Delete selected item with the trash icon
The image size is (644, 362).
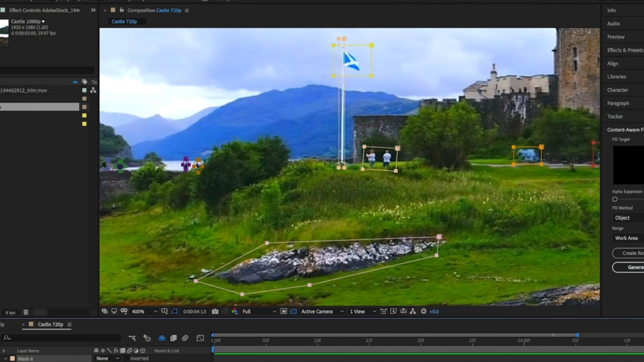coord(26,312)
